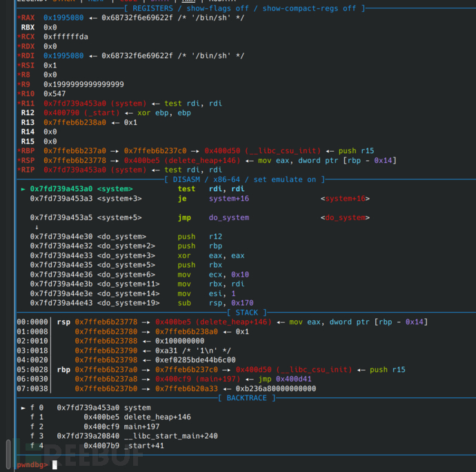Click the RIP register value pointing to system
The height and width of the screenshot is (472, 476).
pyautogui.click(x=95, y=170)
